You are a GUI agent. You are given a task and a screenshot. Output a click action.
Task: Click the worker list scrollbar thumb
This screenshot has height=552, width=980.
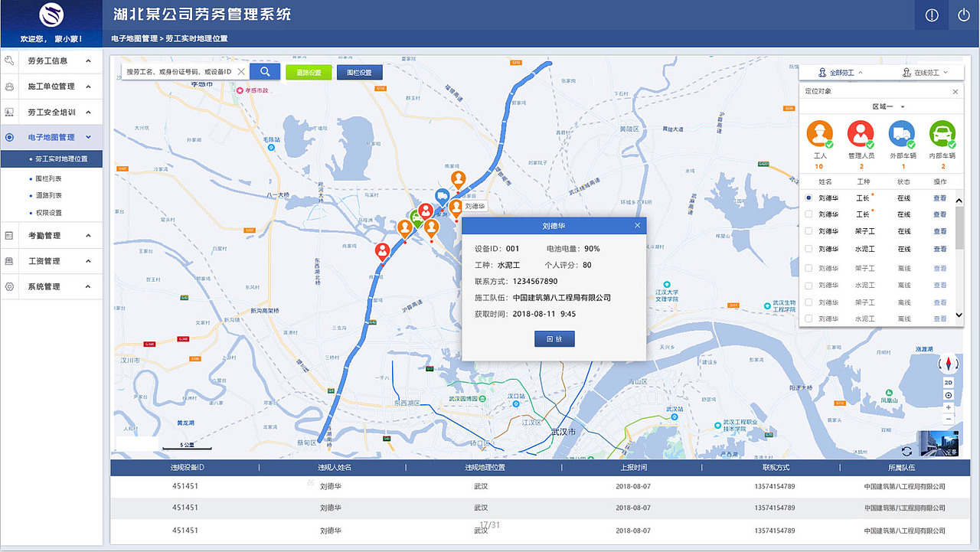(x=959, y=227)
